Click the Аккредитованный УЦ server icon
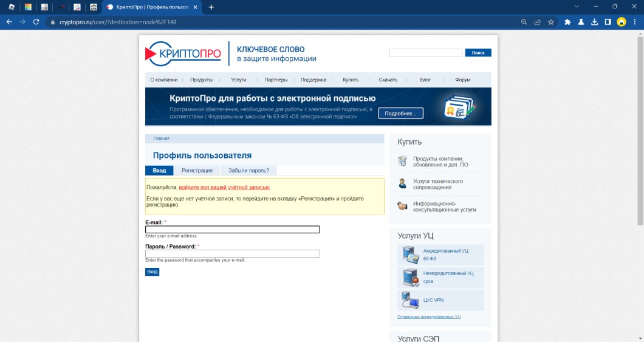The width and height of the screenshot is (644, 342). pyautogui.click(x=410, y=255)
